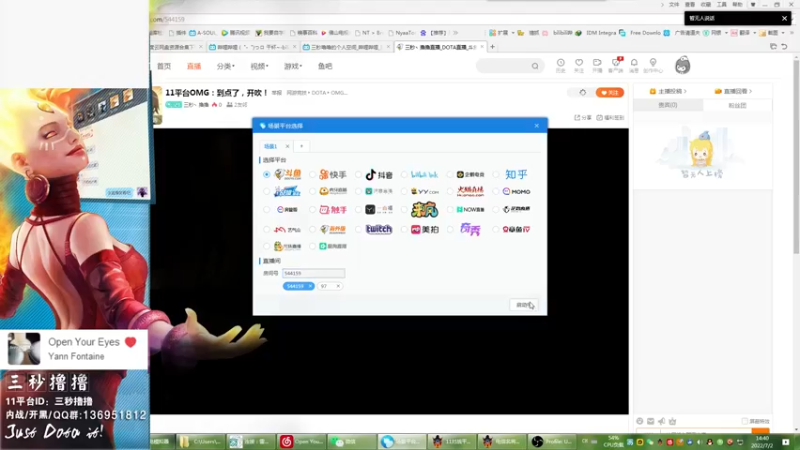The height and width of the screenshot is (450, 800).
Task: Select the 544159 room number tag
Action: 295,286
